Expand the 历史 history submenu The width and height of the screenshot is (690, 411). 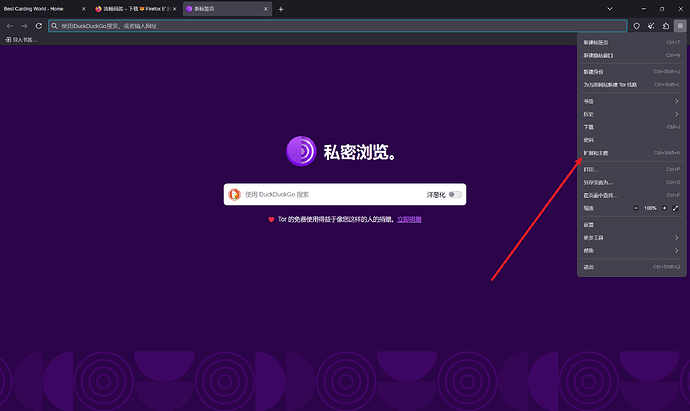click(x=631, y=114)
